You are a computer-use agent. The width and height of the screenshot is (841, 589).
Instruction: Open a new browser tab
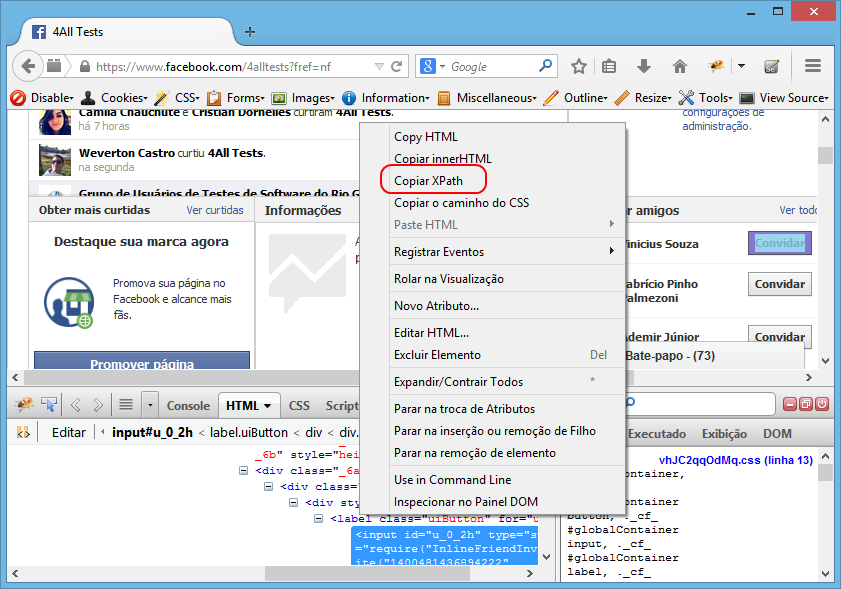250,32
